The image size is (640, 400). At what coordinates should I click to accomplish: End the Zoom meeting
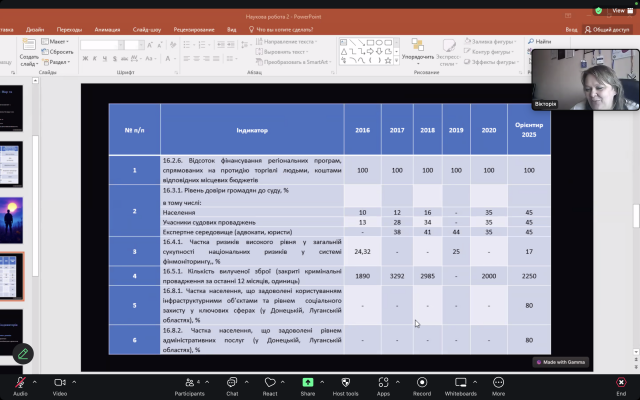tap(621, 386)
